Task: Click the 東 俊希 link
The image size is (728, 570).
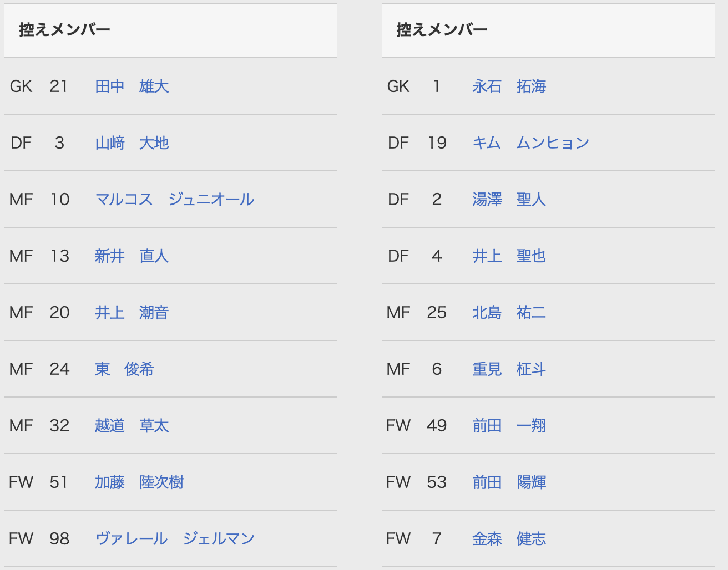Action: (x=124, y=369)
